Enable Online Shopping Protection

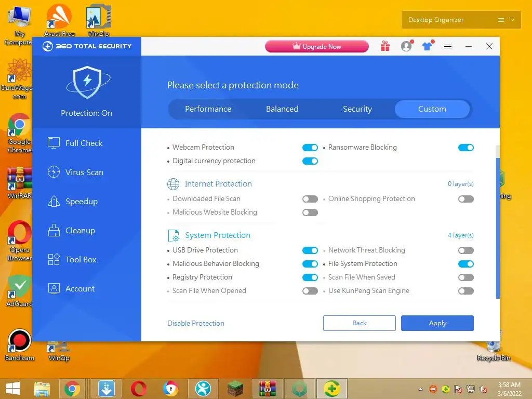tap(466, 199)
